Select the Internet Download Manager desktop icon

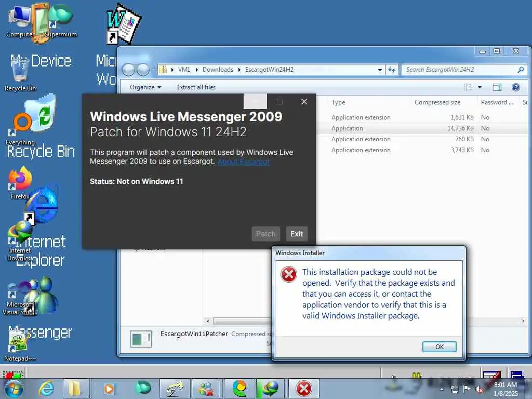tap(20, 242)
